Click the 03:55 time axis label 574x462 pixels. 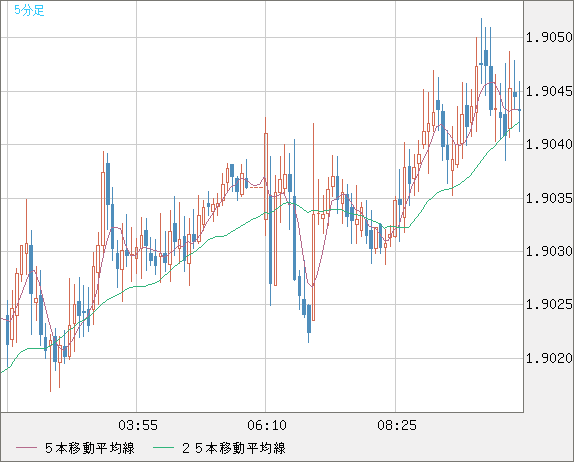coord(138,425)
